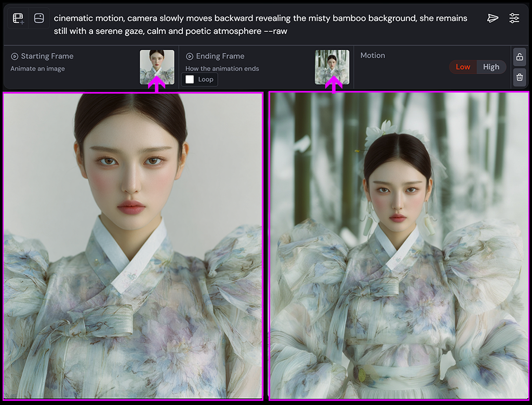Image resolution: width=532 pixels, height=405 pixels.
Task: Click the 'Starting Frame' label
Action: pyautogui.click(x=47, y=56)
